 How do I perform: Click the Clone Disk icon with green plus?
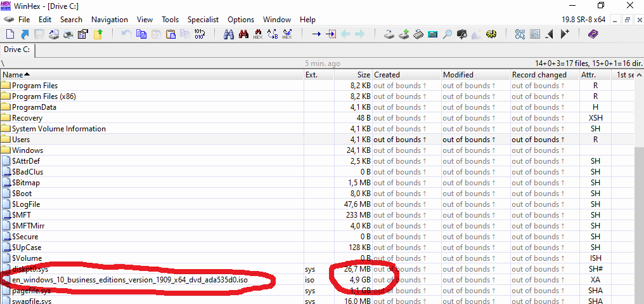tap(404, 34)
